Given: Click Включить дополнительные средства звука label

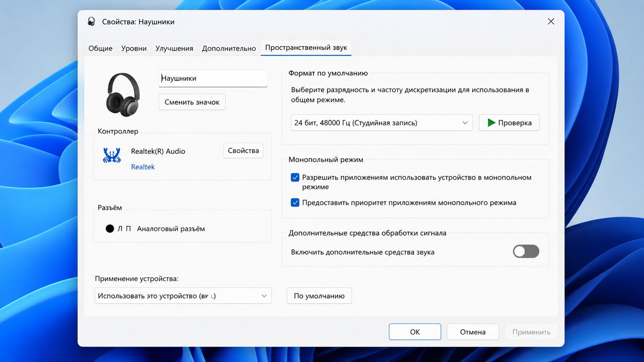Looking at the screenshot, I should (x=362, y=252).
